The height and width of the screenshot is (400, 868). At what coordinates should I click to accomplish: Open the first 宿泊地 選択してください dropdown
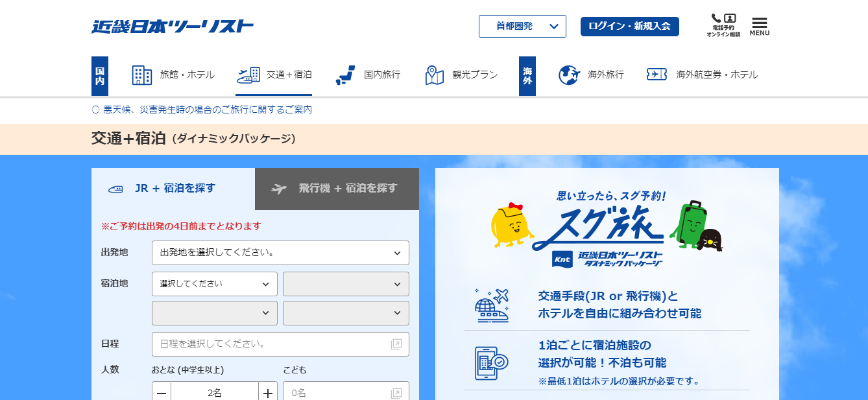[x=215, y=284]
